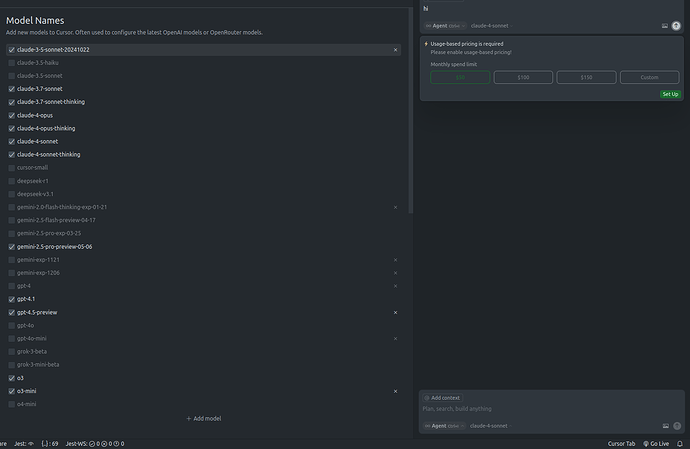Click image attach icon in bottom chat input
This screenshot has width=690, height=449.
pos(665,426)
